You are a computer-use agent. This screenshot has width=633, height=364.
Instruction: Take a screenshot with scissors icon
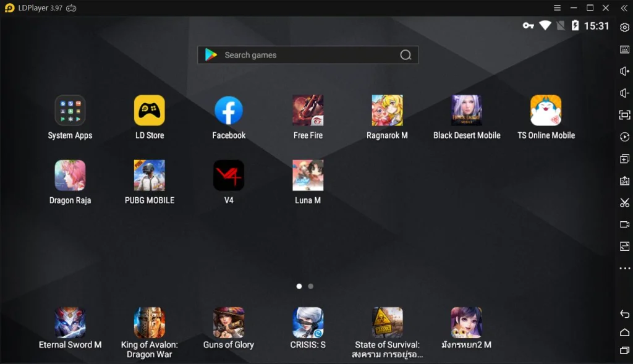(x=624, y=203)
